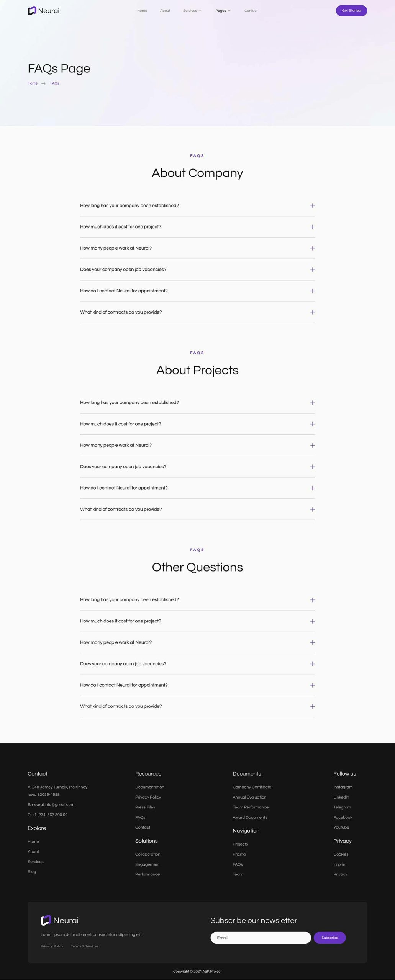Open Company Certificate under Documents
This screenshot has height=980, width=395.
(x=252, y=787)
